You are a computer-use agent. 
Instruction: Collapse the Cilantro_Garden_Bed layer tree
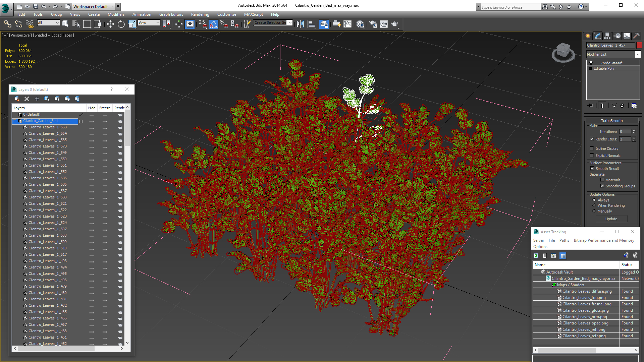[15, 121]
